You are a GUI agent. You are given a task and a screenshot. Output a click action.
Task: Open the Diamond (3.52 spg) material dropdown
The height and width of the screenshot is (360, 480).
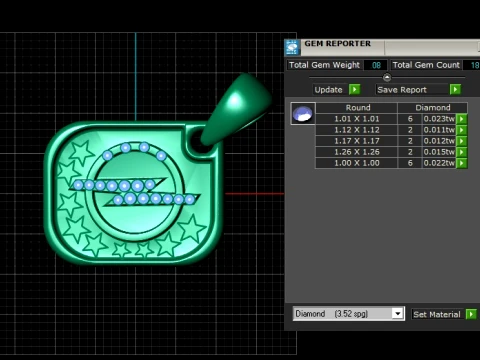coord(397,314)
